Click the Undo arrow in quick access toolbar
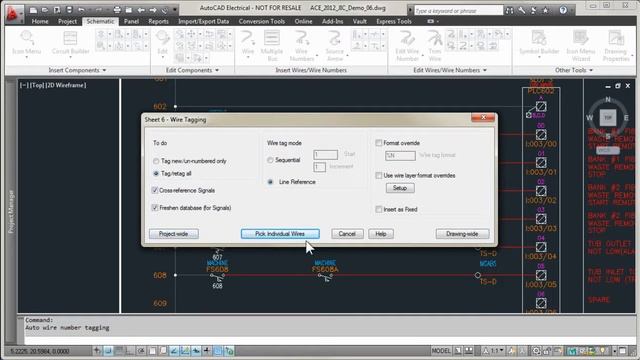This screenshot has width=640, height=360. 81,10
